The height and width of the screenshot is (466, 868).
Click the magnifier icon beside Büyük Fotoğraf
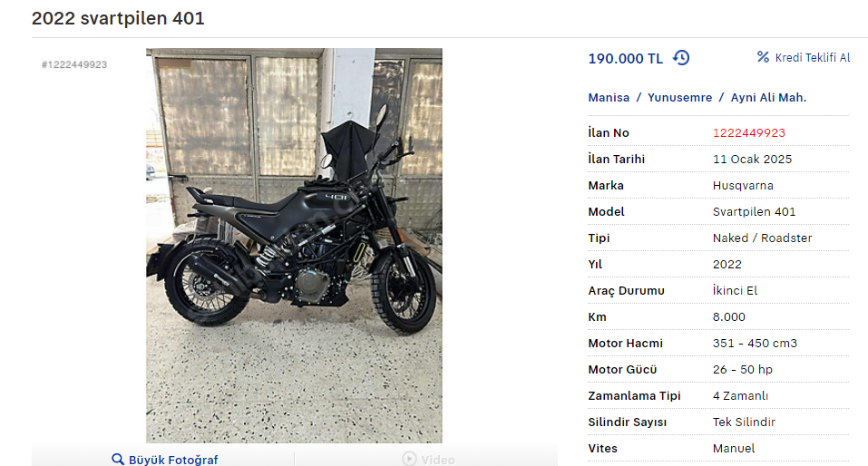click(117, 460)
